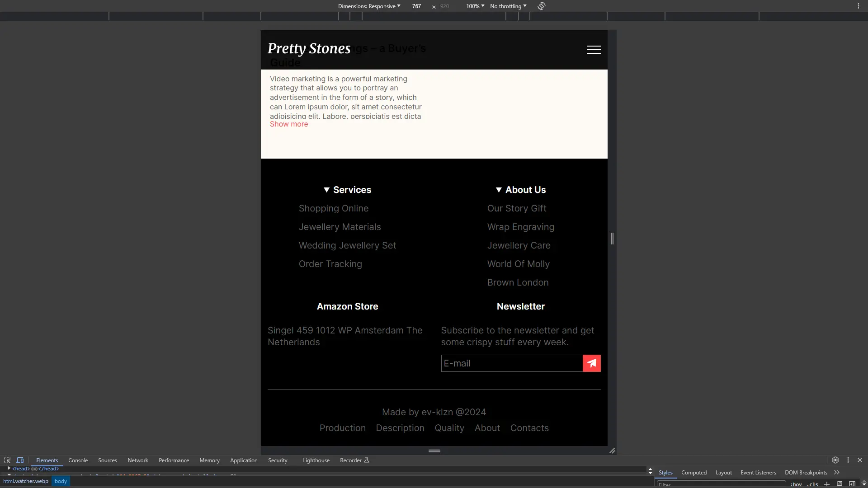The image size is (868, 488).
Task: Open the Event Listeners tab
Action: pyautogui.click(x=758, y=472)
